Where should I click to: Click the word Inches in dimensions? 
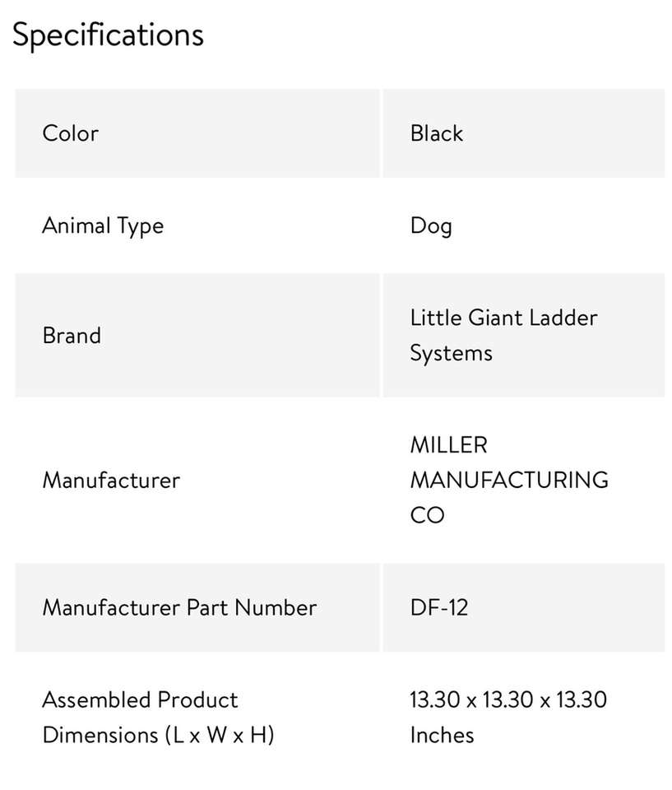coord(442,735)
